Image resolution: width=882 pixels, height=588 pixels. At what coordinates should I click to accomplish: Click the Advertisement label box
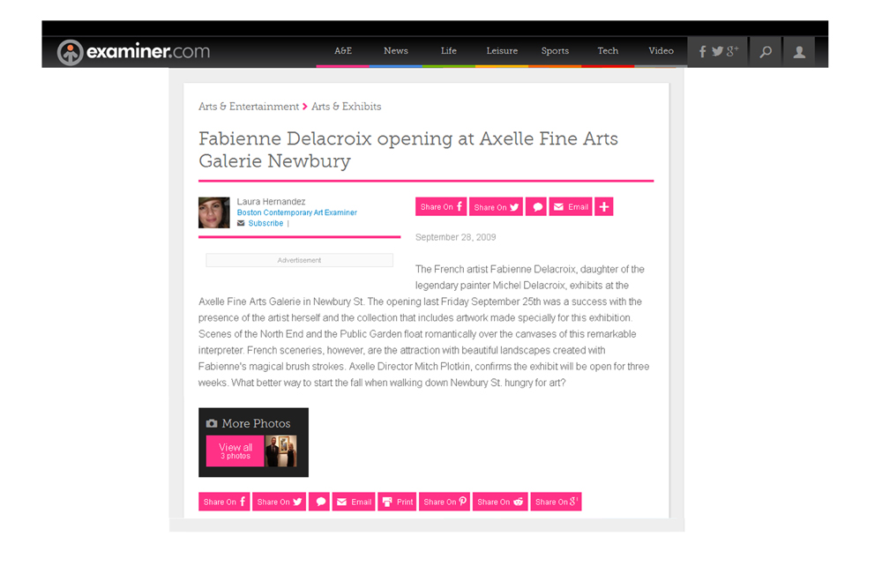299,260
